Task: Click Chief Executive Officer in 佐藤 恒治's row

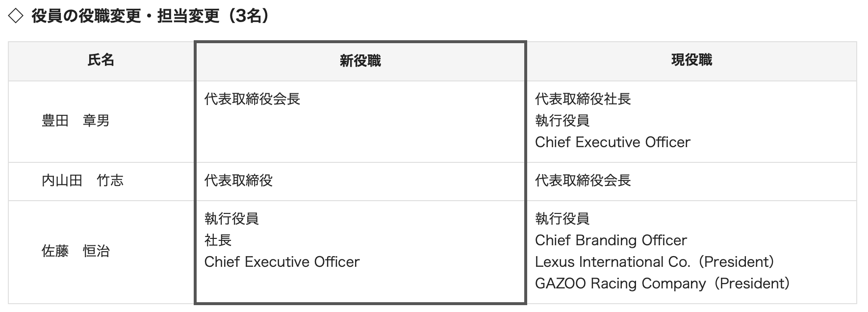Action: [x=282, y=262]
